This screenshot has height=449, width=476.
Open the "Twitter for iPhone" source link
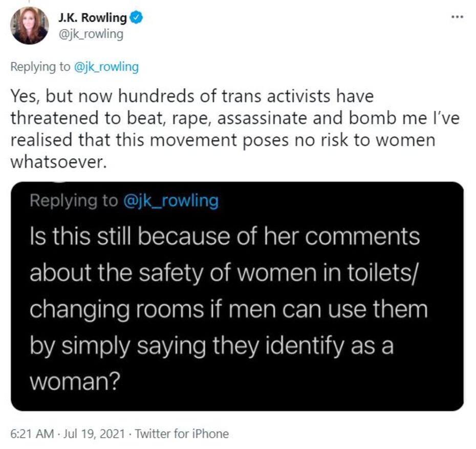181,434
